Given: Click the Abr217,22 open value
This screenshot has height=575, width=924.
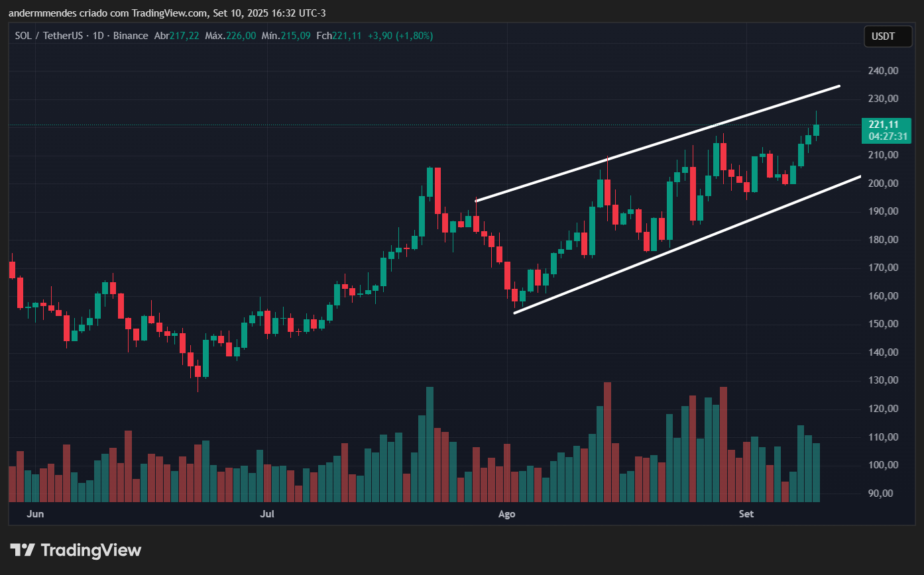Looking at the screenshot, I should 177,36.
